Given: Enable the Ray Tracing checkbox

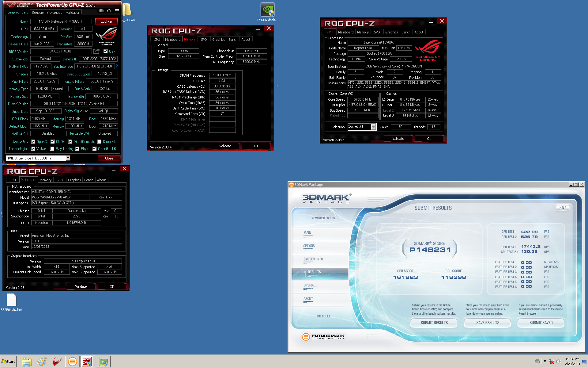Looking at the screenshot, I should click(x=52, y=149).
